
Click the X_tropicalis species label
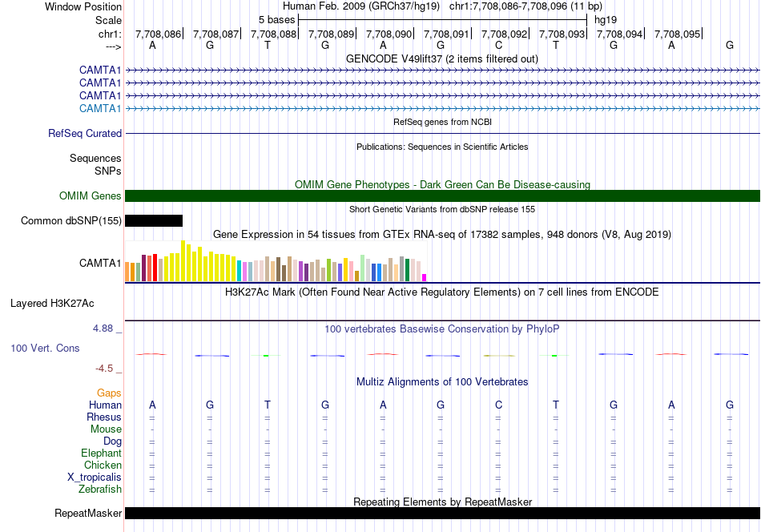click(x=95, y=478)
